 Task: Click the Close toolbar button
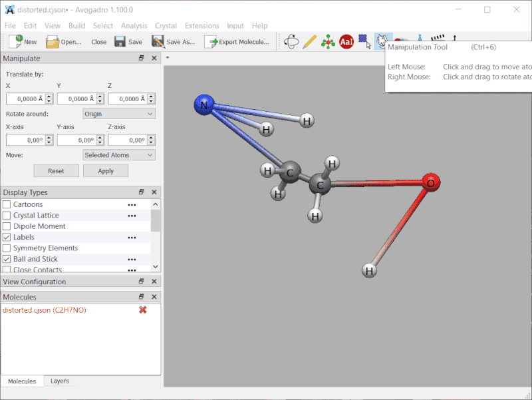(x=98, y=42)
